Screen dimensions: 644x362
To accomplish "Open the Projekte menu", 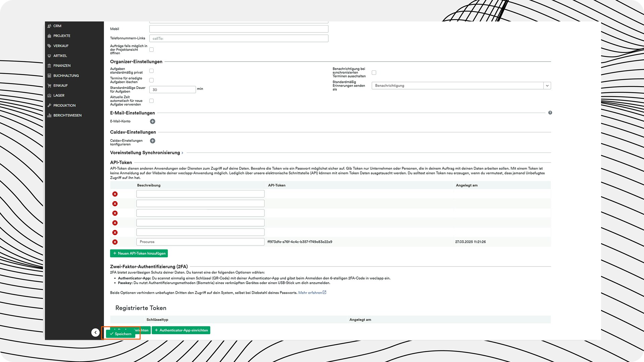I will 62,36.
